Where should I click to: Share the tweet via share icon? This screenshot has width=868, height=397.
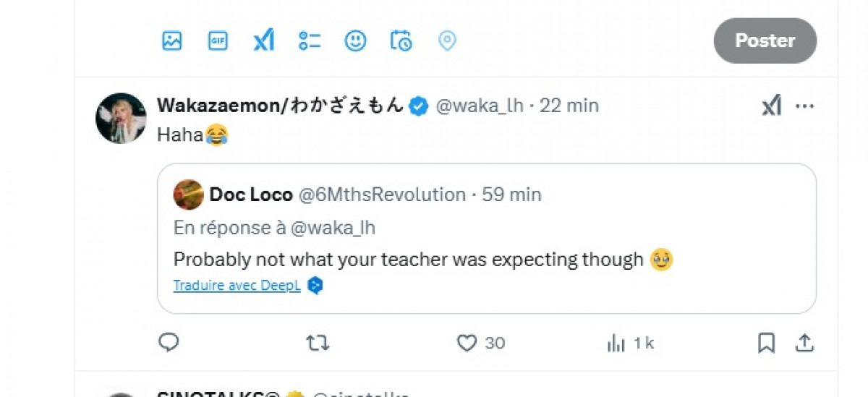(x=804, y=343)
